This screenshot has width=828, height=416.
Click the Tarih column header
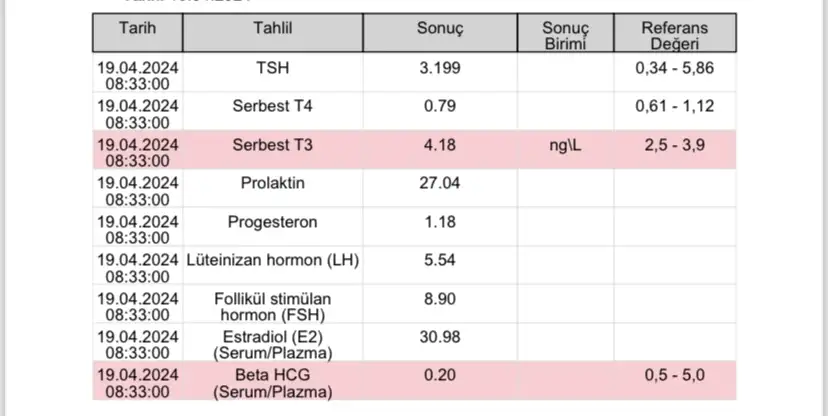(x=138, y=28)
